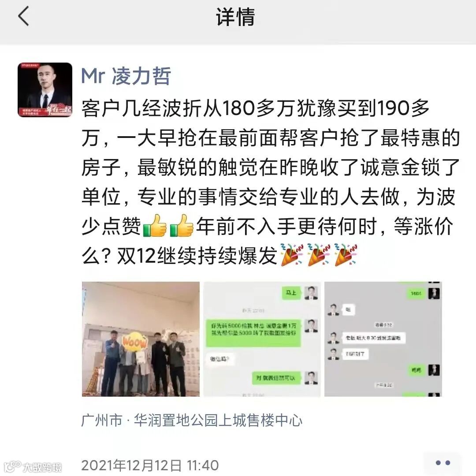Open the group photo thumbnail with WOOW sticker

pos(141,339)
